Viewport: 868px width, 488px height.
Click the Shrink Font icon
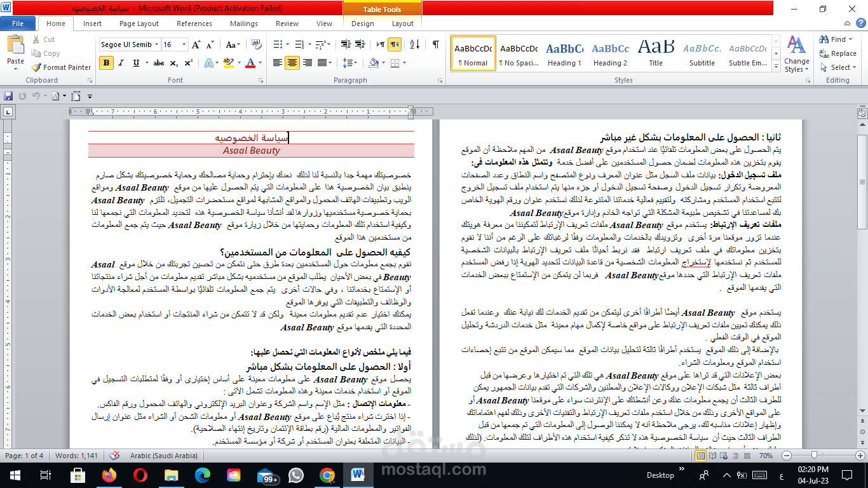click(x=210, y=44)
